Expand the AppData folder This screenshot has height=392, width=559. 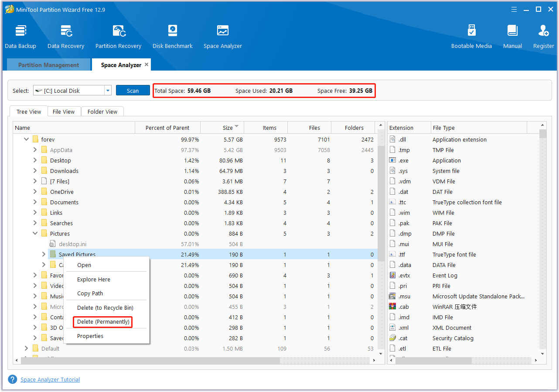click(x=35, y=150)
